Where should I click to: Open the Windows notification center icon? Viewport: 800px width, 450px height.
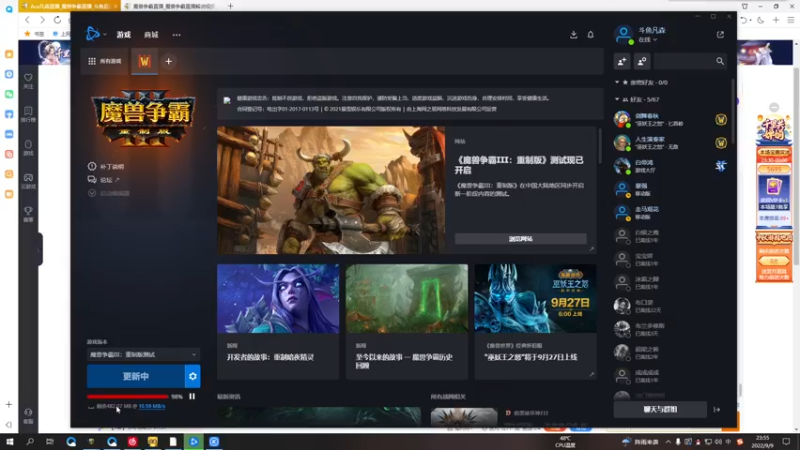click(x=786, y=442)
